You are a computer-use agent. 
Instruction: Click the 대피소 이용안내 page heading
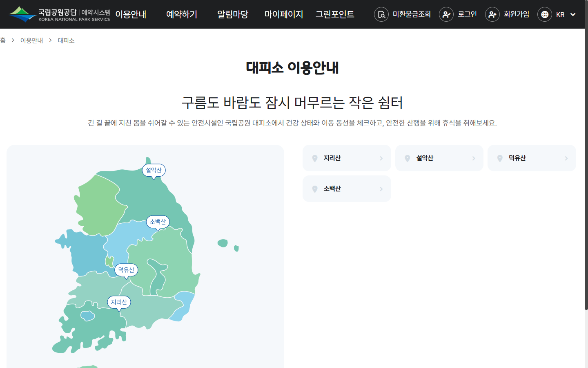(292, 67)
